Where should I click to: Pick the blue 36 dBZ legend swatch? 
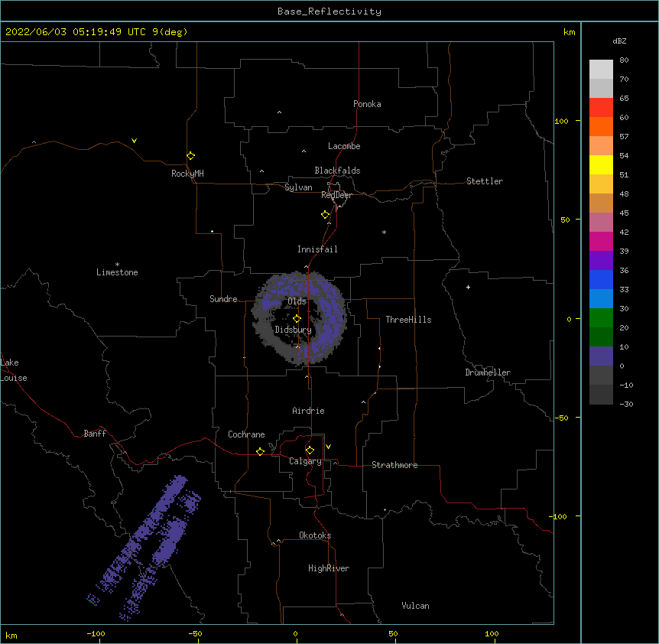coord(601,279)
